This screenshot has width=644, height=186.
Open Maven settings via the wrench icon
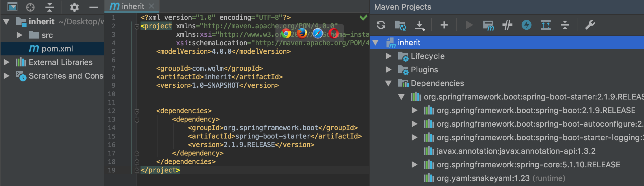[x=590, y=25]
